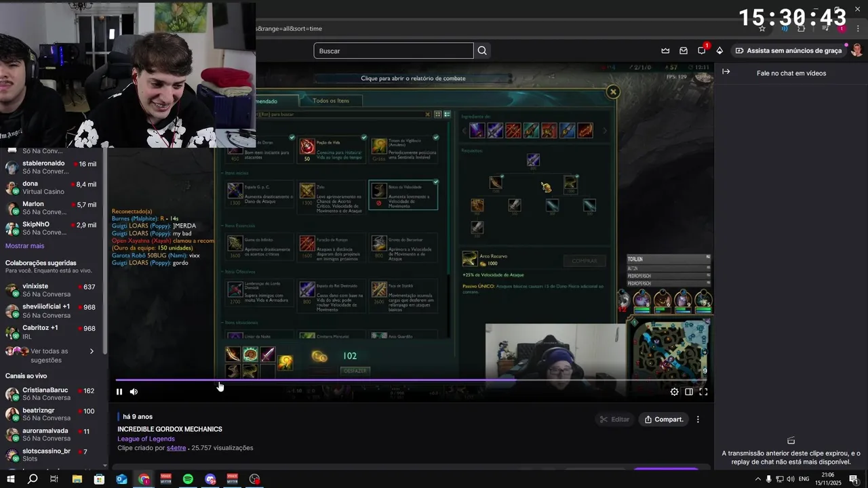Switch to Chrome on taskbar
The height and width of the screenshot is (488, 868).
144,479
